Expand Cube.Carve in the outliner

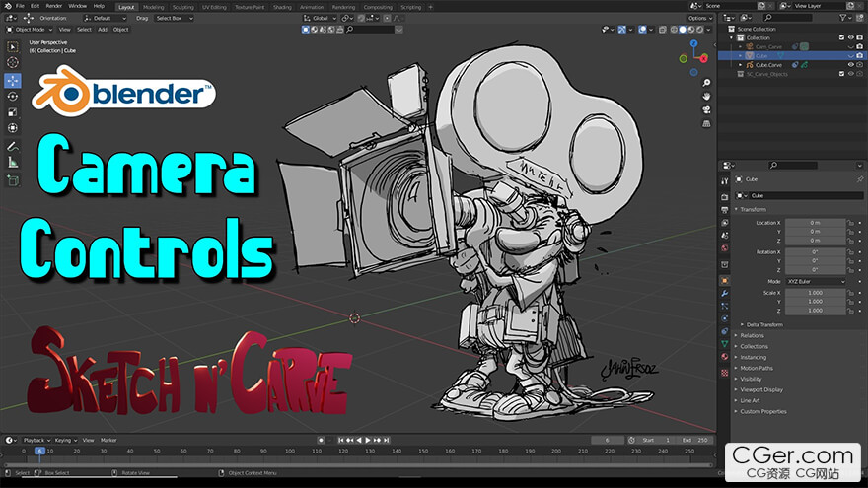(x=740, y=65)
